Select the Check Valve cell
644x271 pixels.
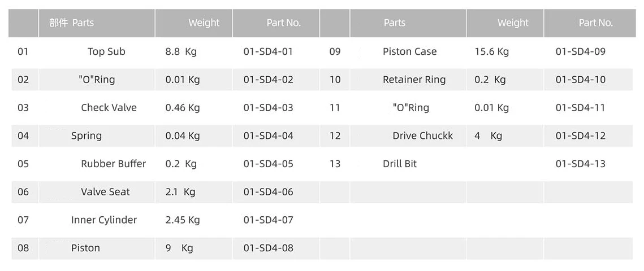pyautogui.click(x=109, y=108)
